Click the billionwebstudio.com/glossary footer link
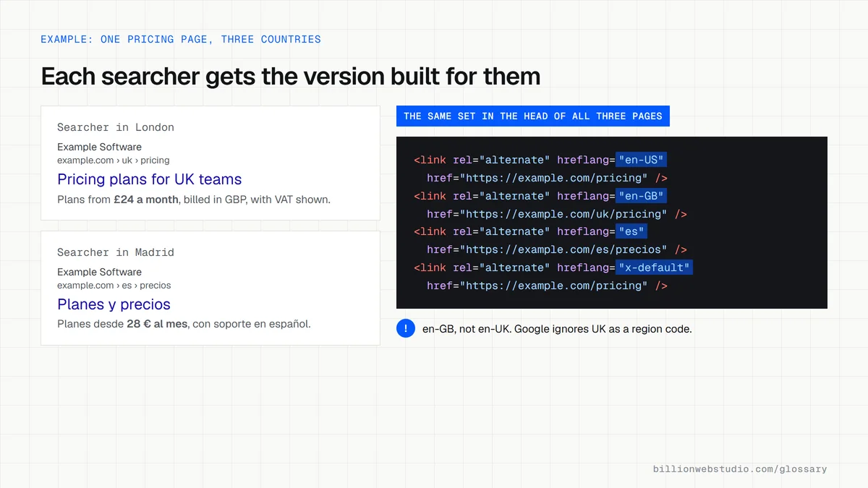The width and height of the screenshot is (868, 488). point(740,469)
